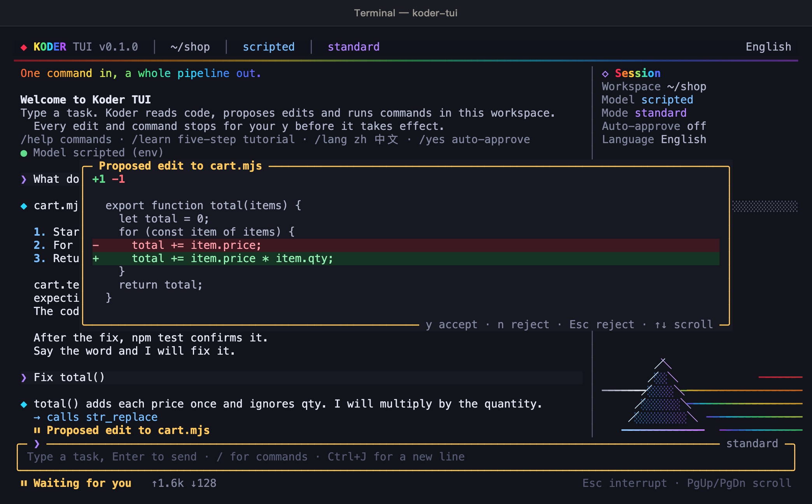
Task: Click the 'PgUp/PgDn scroll' status hint
Action: tap(739, 483)
